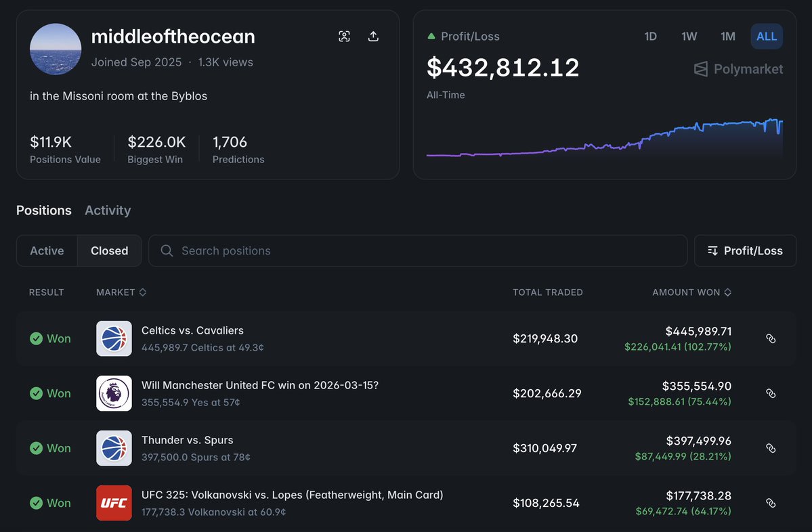Click the $226.0K Biggest Win stat

[156, 148]
